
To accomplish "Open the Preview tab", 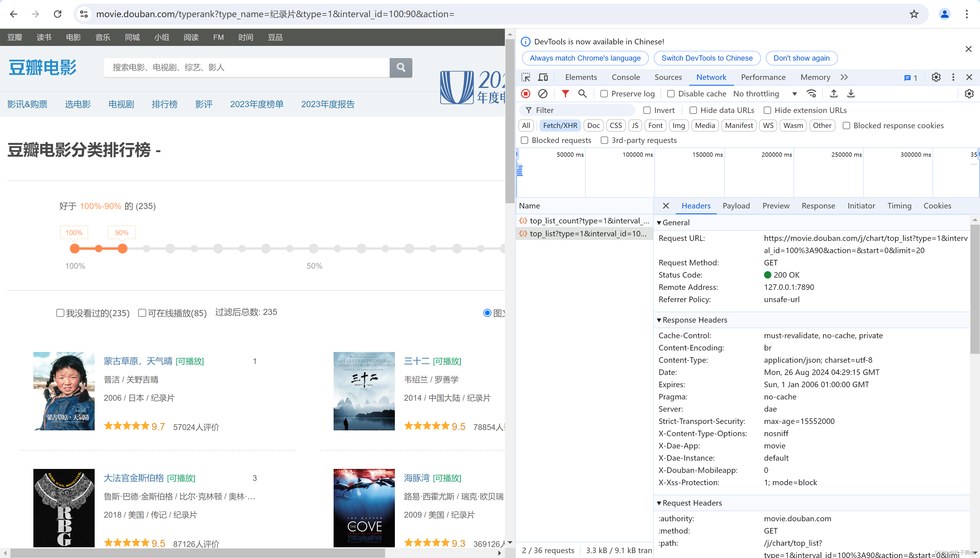I will coord(776,206).
